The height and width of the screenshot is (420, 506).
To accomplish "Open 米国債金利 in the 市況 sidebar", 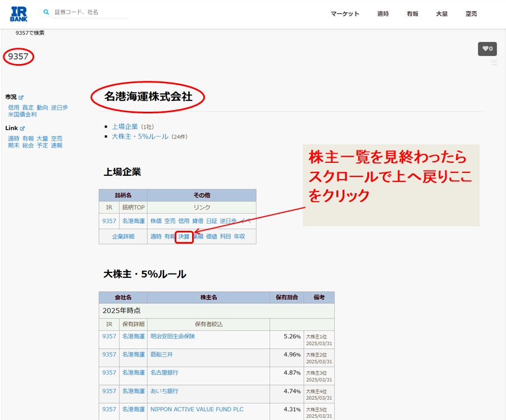I will point(22,115).
